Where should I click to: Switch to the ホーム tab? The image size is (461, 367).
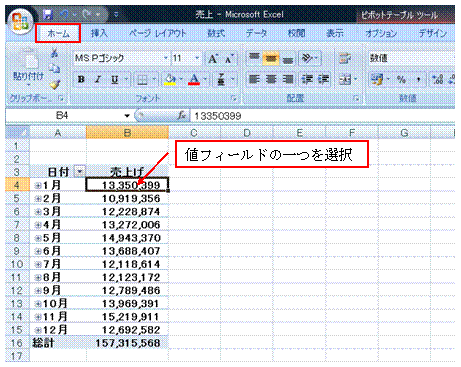click(58, 33)
